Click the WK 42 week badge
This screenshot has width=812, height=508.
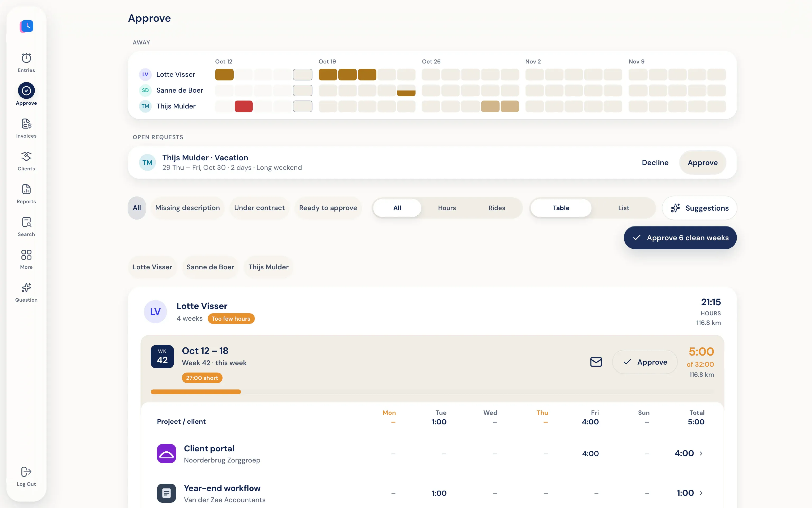point(162,356)
